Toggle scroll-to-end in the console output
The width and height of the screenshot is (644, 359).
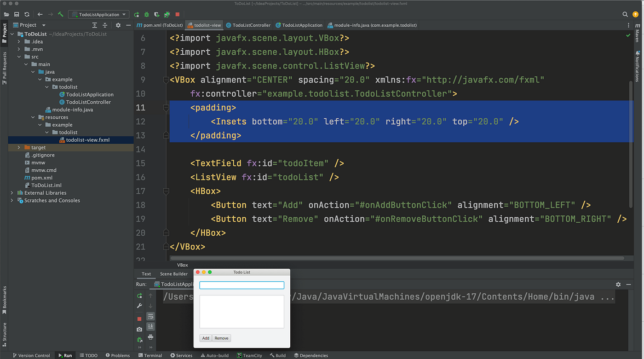150,326
